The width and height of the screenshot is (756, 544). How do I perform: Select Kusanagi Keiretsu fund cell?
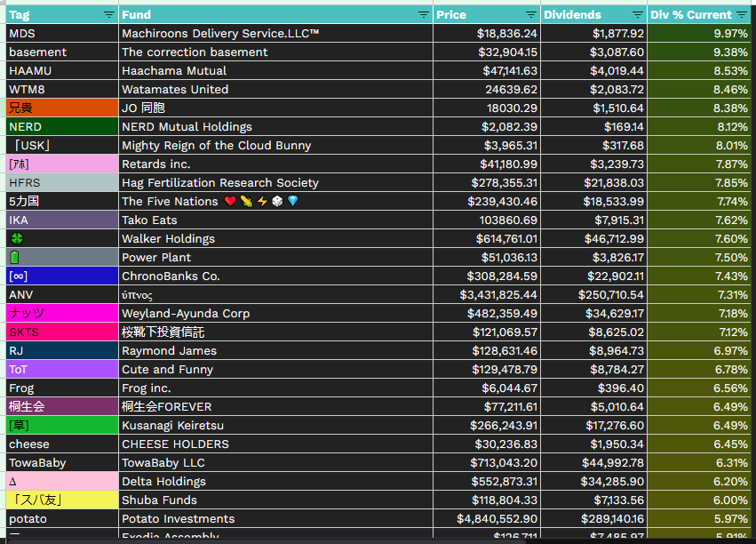[x=275, y=426]
